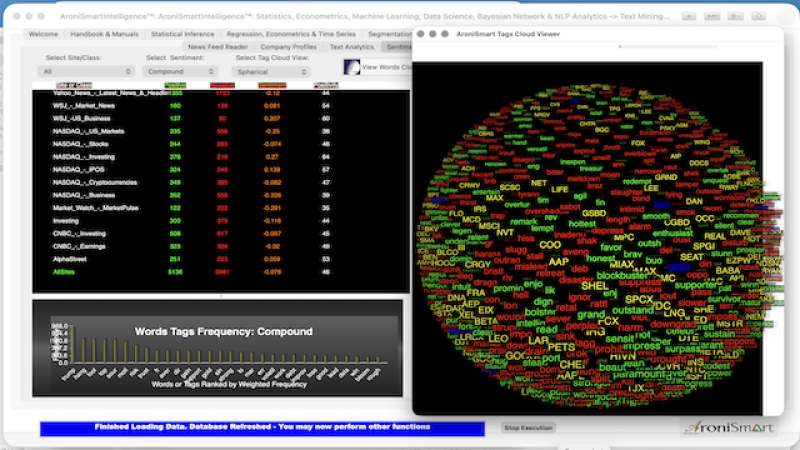
Task: Click the BABA tag in the cloud
Action: 728,270
